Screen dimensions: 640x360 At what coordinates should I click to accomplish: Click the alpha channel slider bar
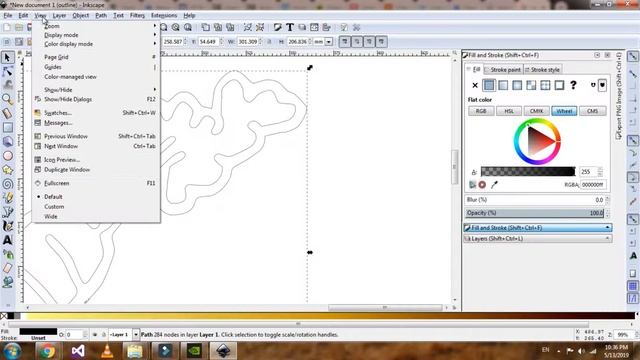point(528,172)
